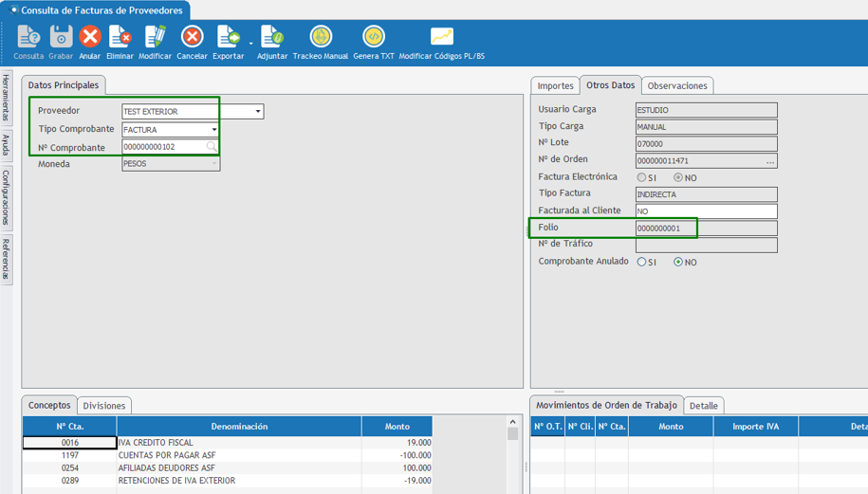Select NO for Comprobante Anulado

click(x=678, y=262)
